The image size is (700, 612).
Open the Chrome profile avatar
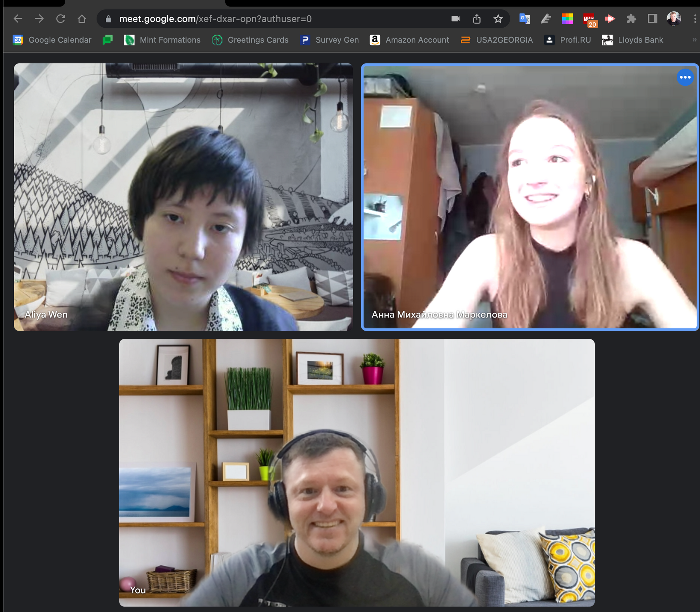673,19
